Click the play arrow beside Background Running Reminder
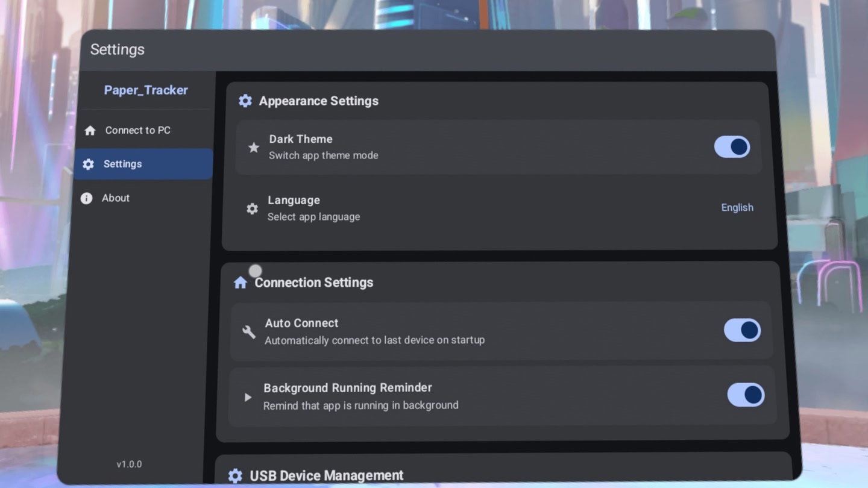Viewport: 868px width, 488px height. click(x=248, y=397)
